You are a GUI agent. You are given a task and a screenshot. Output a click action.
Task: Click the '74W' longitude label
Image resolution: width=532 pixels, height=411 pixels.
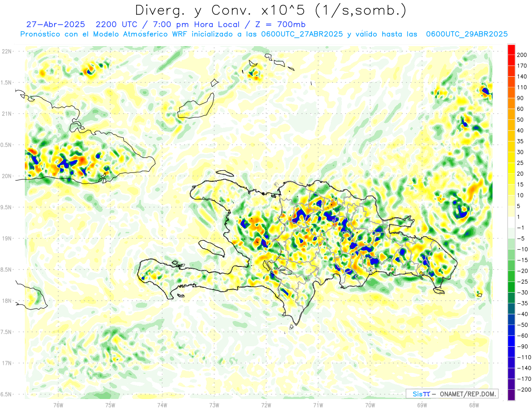coord(162,405)
